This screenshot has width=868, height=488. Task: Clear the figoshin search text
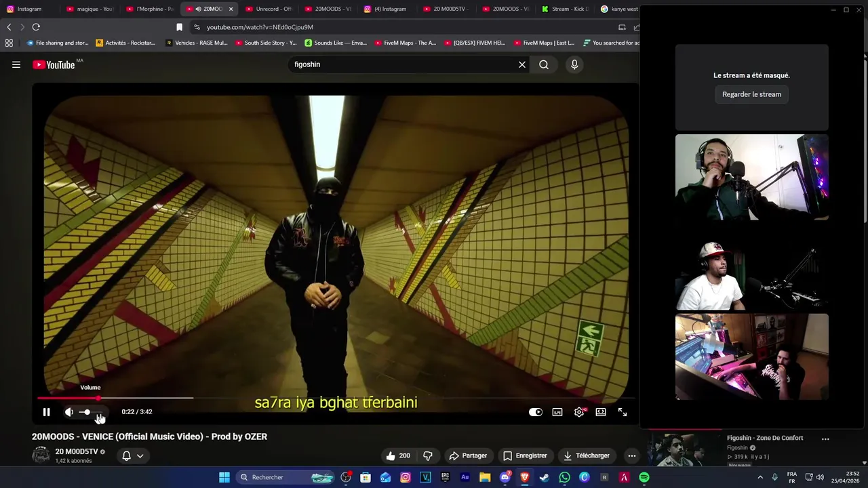point(522,64)
